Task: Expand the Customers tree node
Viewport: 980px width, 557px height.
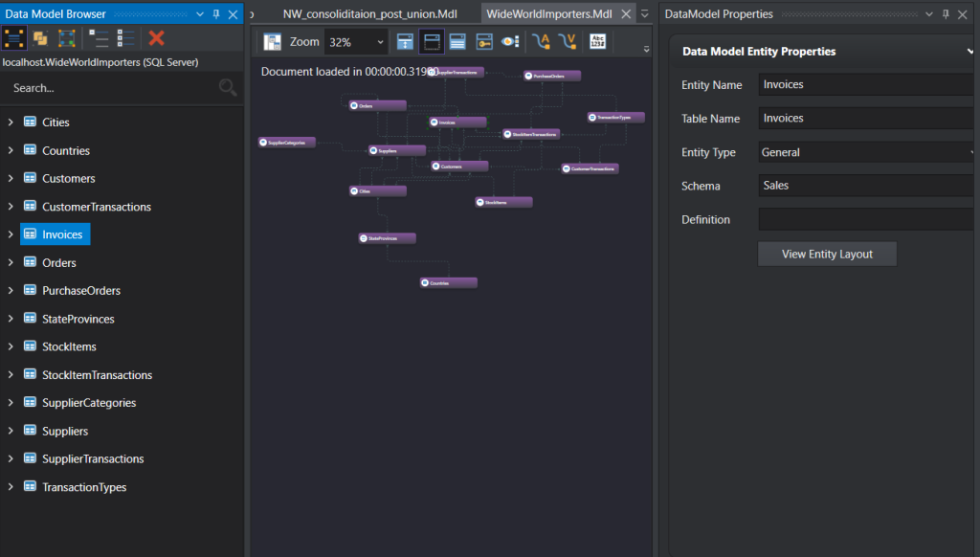Action: pyautogui.click(x=11, y=179)
